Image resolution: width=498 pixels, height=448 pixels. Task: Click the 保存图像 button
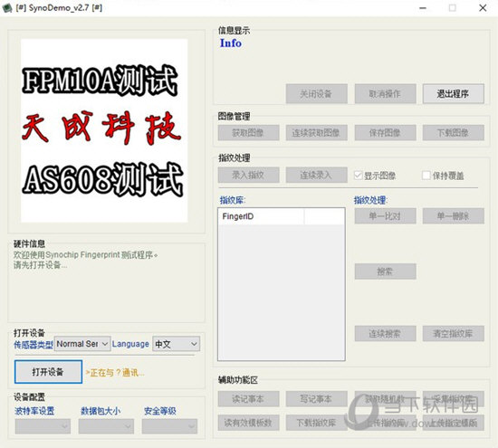click(385, 133)
